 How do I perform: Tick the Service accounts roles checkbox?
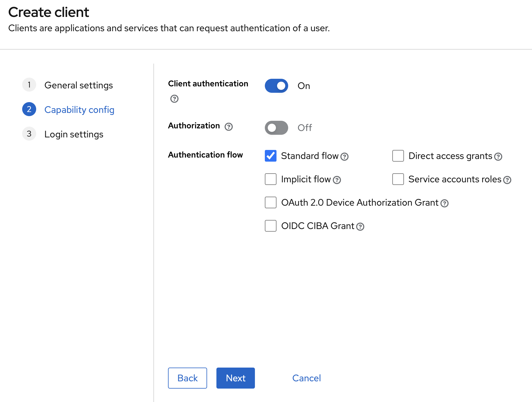coord(398,179)
